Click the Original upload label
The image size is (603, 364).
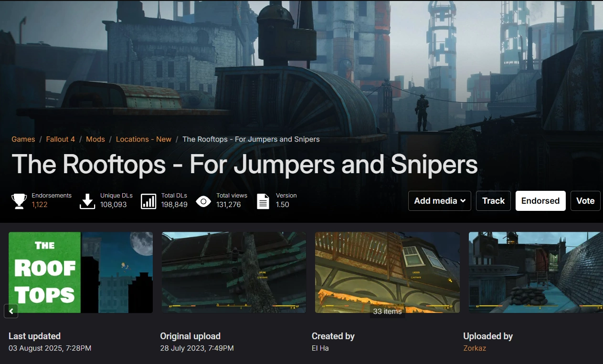tap(190, 336)
